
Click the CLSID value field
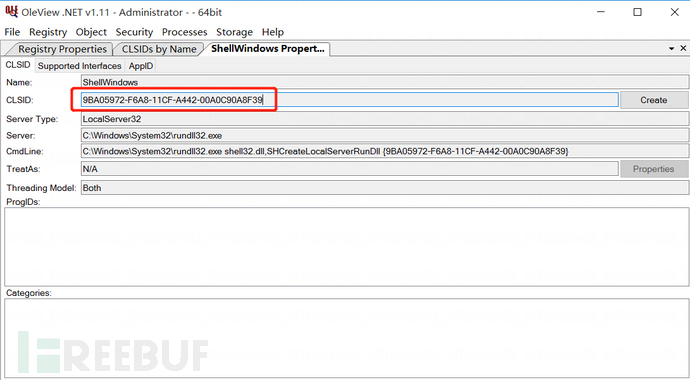pos(349,100)
